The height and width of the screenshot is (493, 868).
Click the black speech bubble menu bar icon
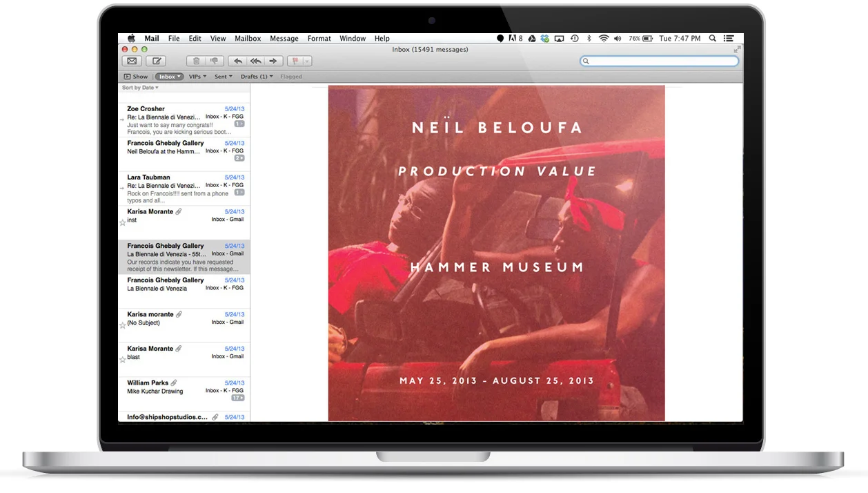click(500, 39)
